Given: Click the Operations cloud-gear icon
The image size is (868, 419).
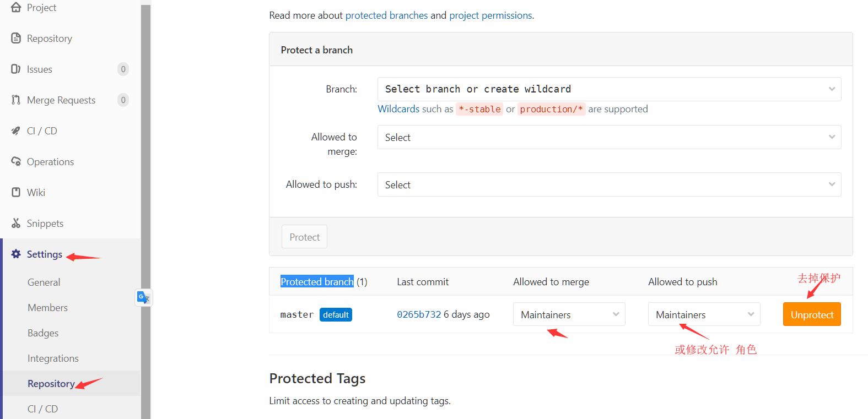Looking at the screenshot, I should click(16, 161).
